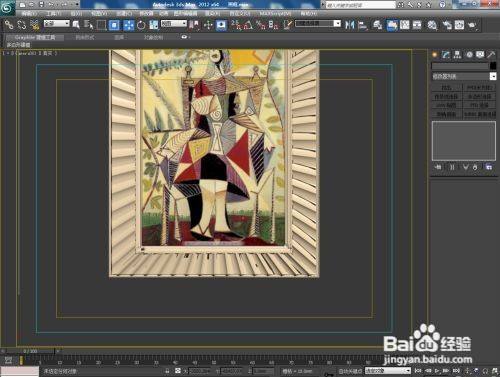Screen dimensions: 500x377
Task: Open the Schematic View
Action: tap(417, 25)
